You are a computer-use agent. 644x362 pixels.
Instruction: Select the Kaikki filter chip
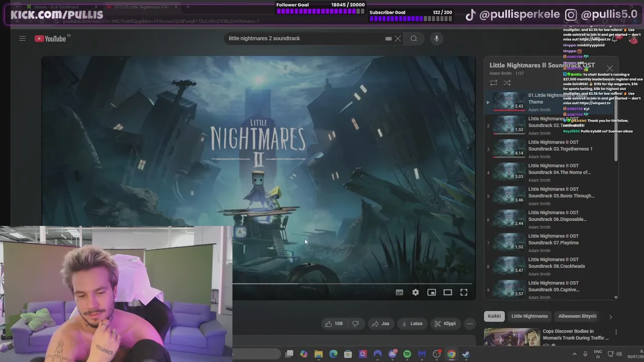click(x=494, y=316)
